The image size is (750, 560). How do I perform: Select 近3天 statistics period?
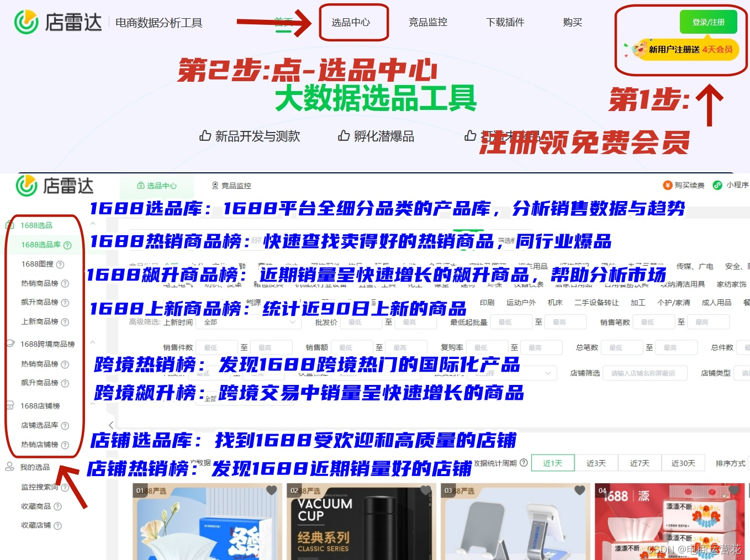click(x=596, y=463)
